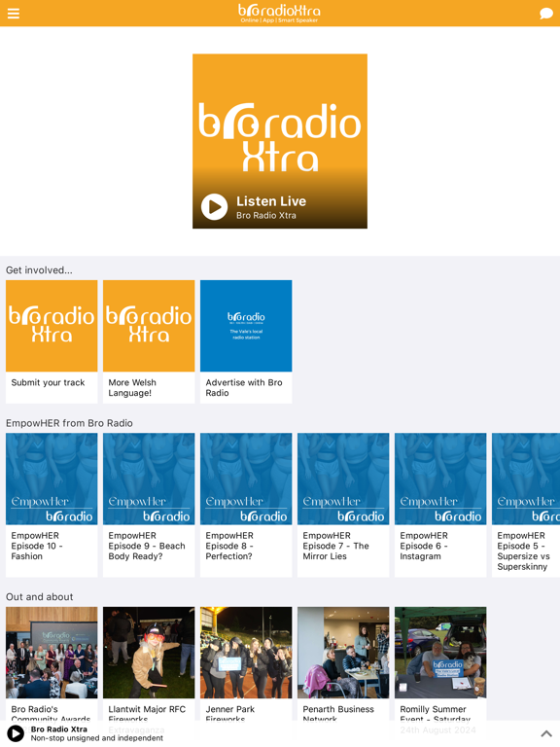Screen dimensions: 560x747
Task: Open Romilly Summer Event photo
Action: tap(440, 653)
